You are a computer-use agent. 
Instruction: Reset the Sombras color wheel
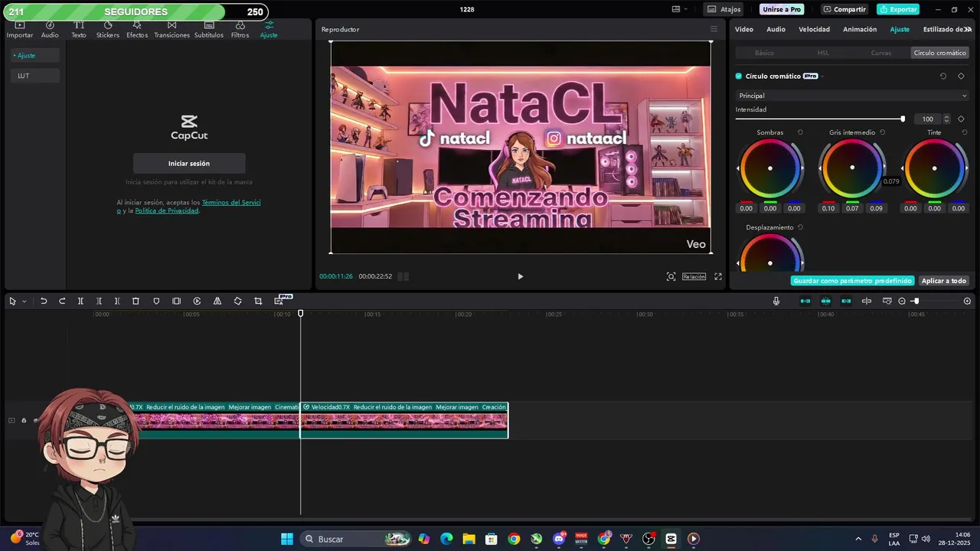coord(800,132)
